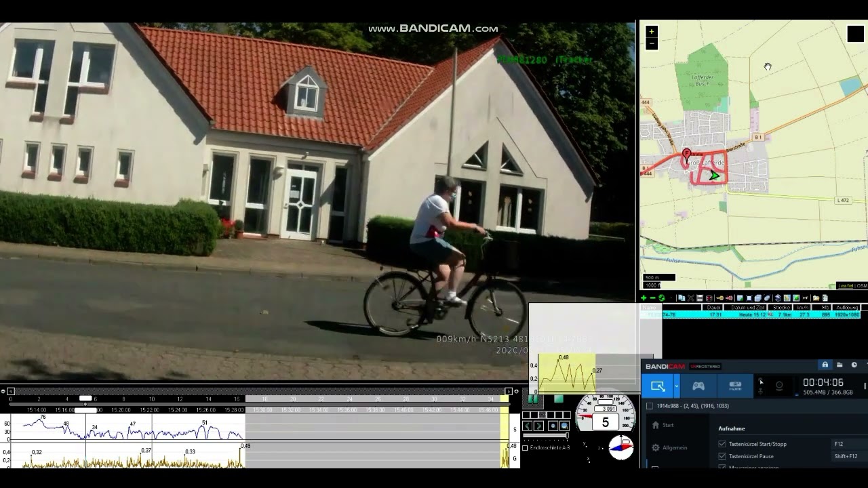The width and height of the screenshot is (868, 488).
Task: Click the document page icon in list toolbar
Action: pos(825,298)
